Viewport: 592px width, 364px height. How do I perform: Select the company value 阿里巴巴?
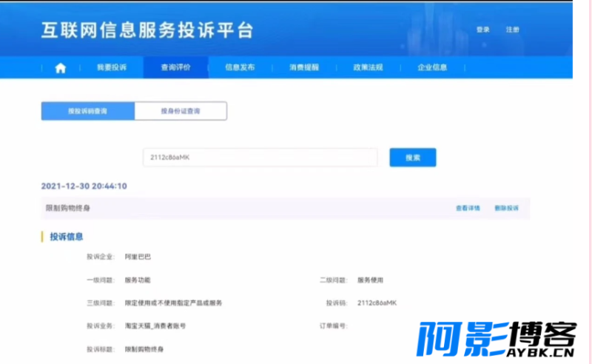(138, 257)
